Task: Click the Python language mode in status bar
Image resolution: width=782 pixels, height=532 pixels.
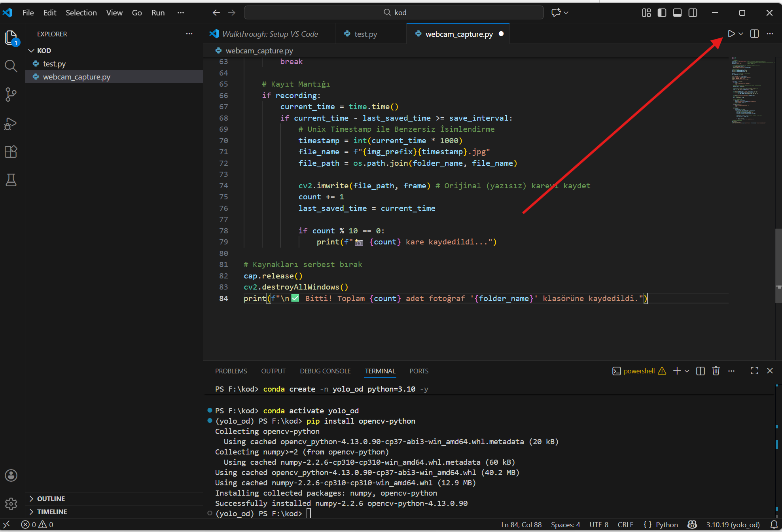Action: tap(666, 525)
